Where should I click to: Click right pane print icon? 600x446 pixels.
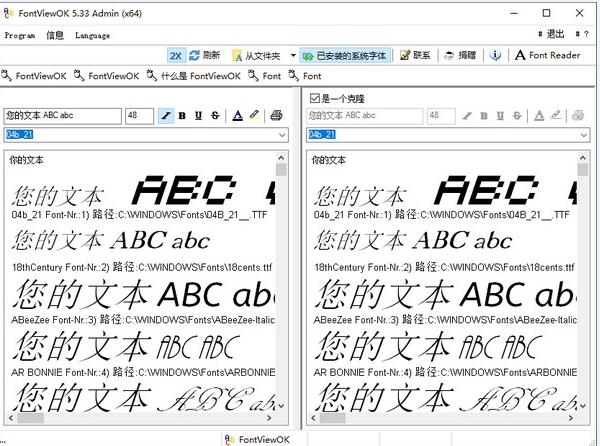[x=578, y=116]
